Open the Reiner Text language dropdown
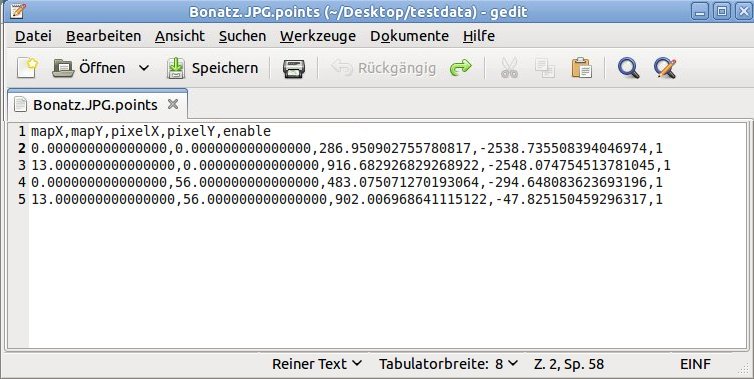The image size is (754, 379). click(317, 364)
